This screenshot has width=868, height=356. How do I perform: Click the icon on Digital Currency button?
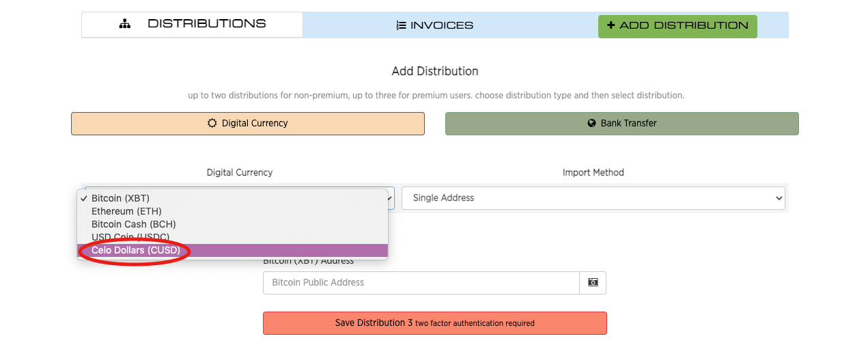coord(212,124)
